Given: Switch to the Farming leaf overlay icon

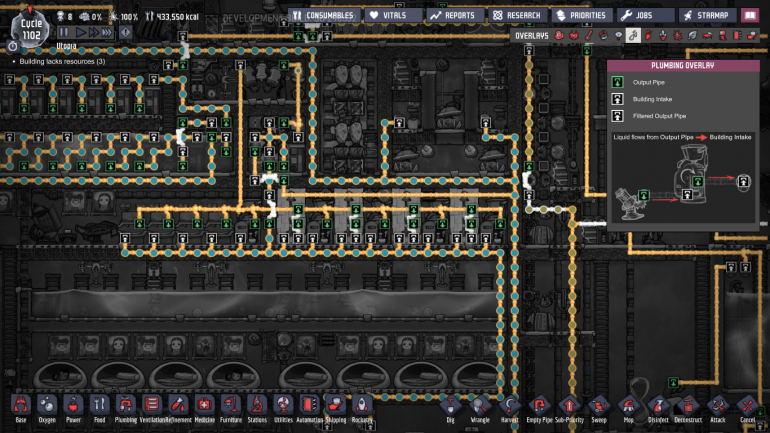Looking at the screenshot, I should [692, 35].
